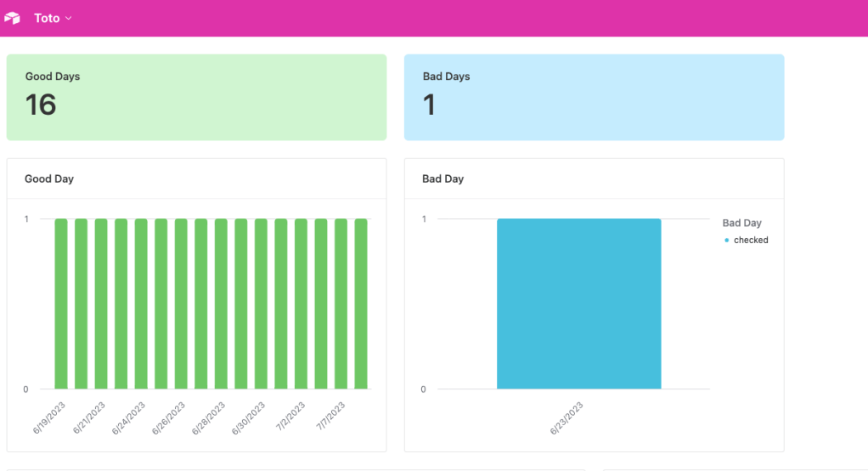The height and width of the screenshot is (471, 868).
Task: Click the green bar for 6/19/2023
Action: [61, 304]
